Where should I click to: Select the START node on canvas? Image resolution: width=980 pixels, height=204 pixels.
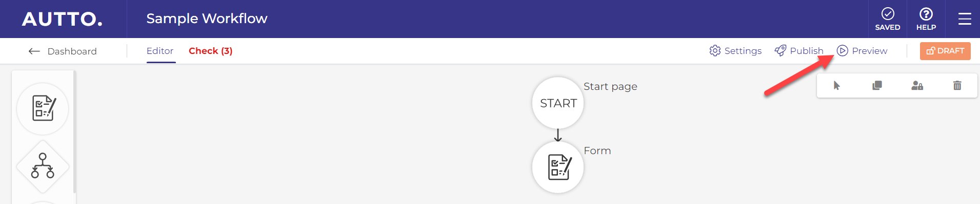558,103
